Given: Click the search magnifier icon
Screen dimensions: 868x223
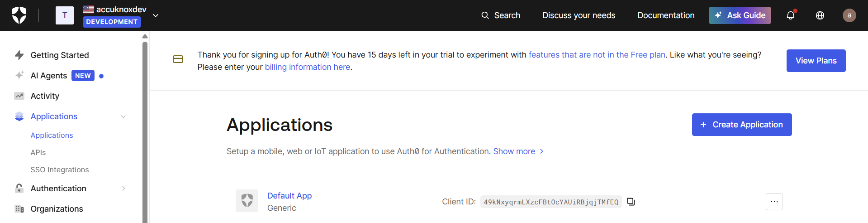Looking at the screenshot, I should (485, 15).
